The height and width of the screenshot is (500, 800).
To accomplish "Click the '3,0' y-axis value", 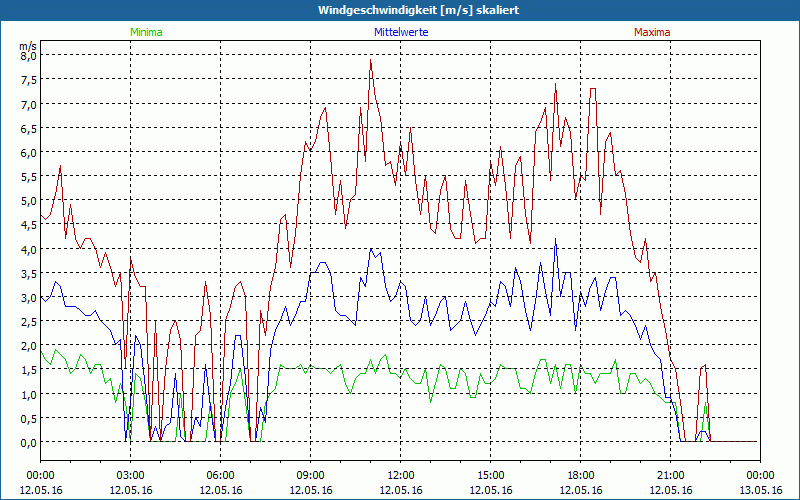I will point(29,297).
